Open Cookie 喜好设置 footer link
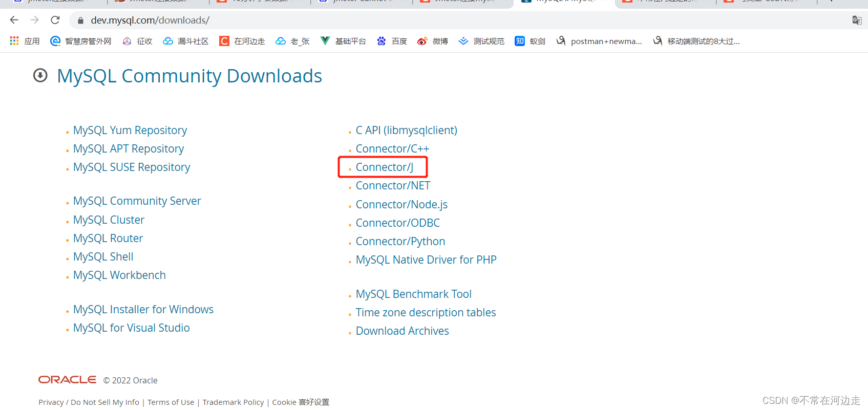This screenshot has height=410, width=868. (x=301, y=402)
